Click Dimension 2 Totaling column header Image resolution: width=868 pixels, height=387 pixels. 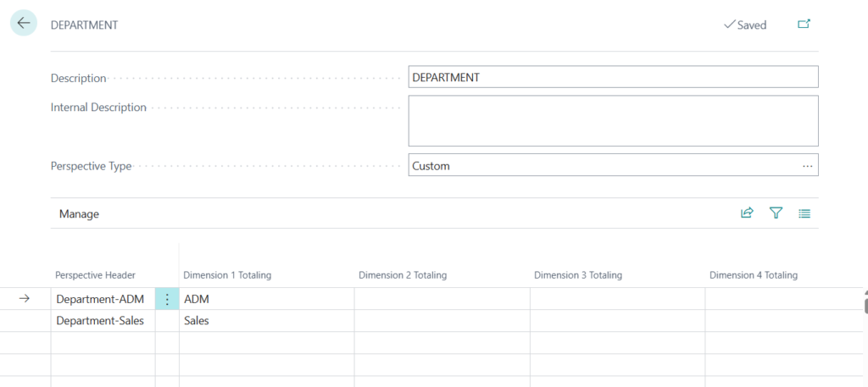click(403, 275)
